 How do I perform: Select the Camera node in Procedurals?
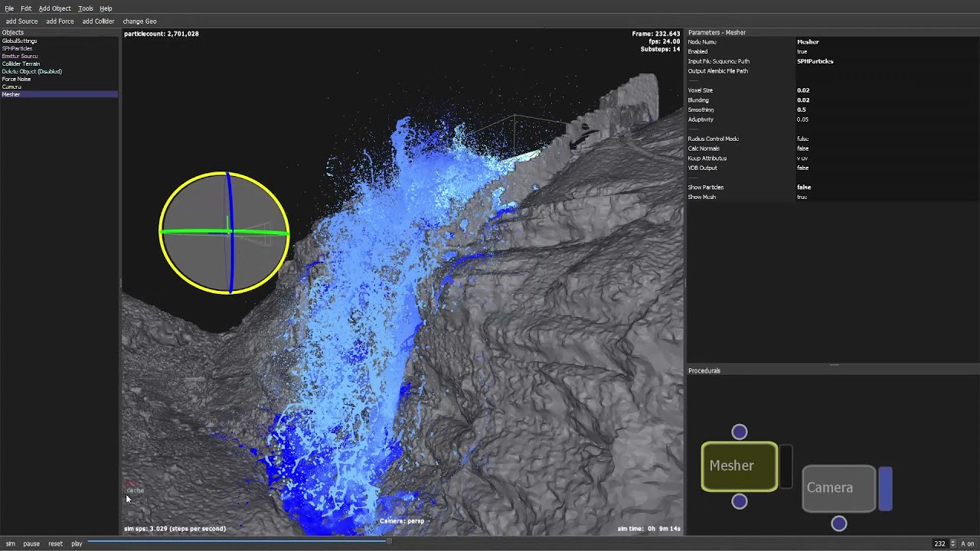838,488
